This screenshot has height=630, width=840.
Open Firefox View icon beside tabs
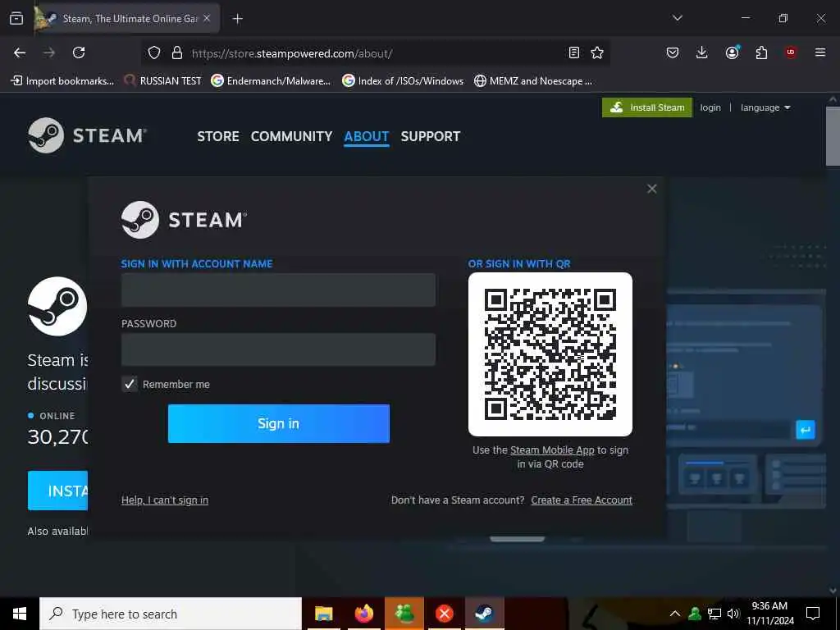tap(16, 18)
